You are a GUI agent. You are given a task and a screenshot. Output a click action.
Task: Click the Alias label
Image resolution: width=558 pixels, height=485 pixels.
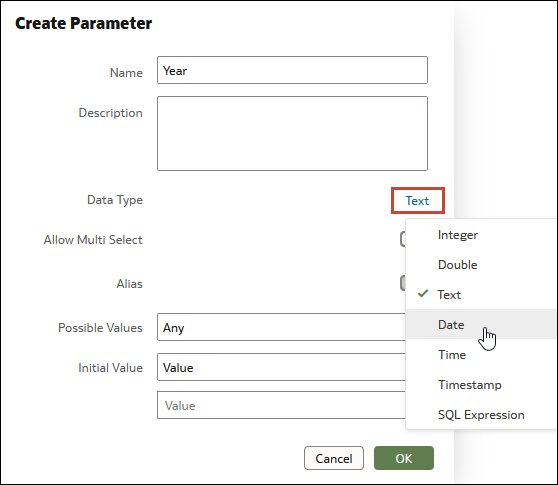tap(129, 284)
